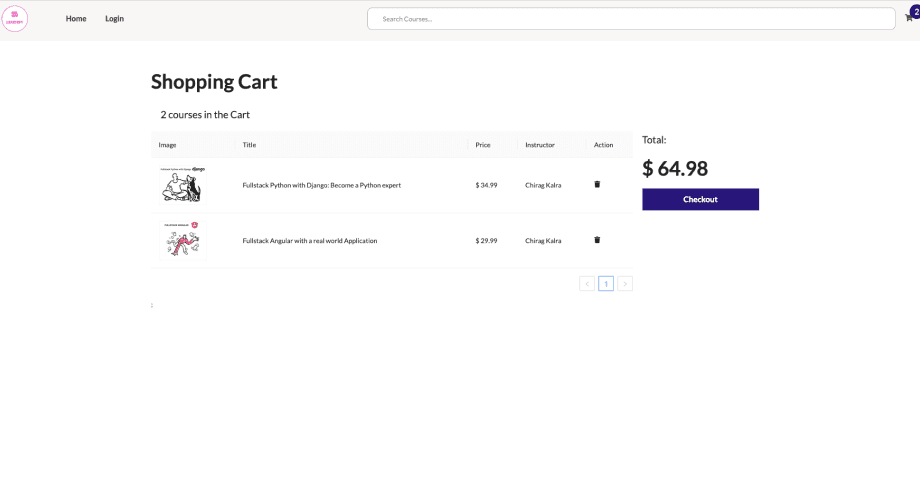Focus the Search Courses input field

pos(631,19)
